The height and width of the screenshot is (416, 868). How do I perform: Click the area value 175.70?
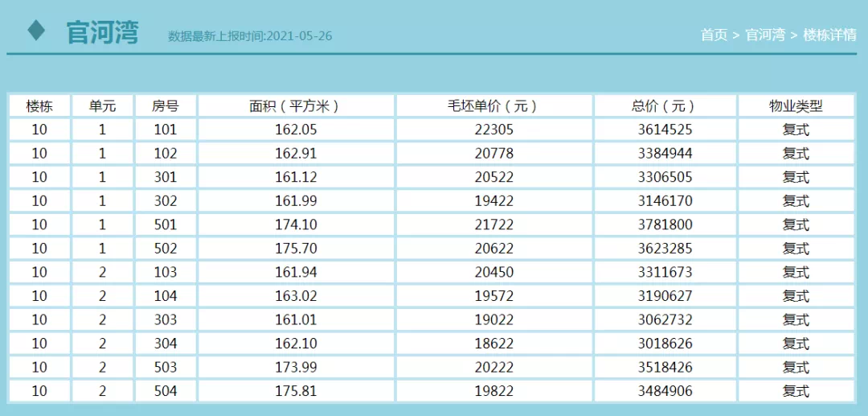[x=296, y=248]
